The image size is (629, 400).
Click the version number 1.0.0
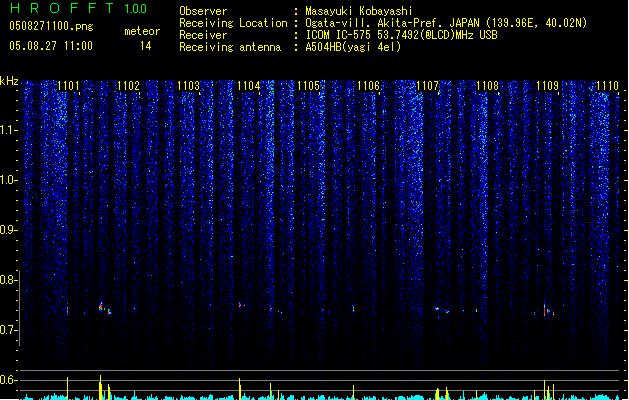click(x=135, y=9)
